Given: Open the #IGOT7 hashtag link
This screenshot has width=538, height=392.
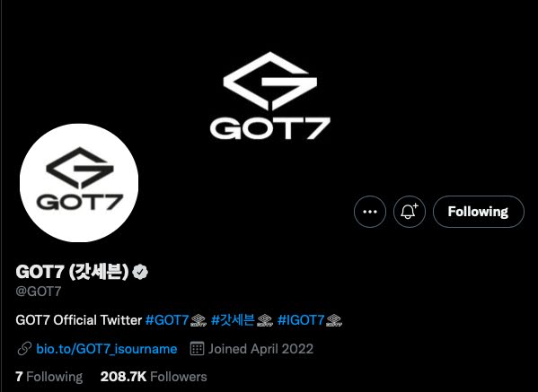Looking at the screenshot, I should point(301,320).
